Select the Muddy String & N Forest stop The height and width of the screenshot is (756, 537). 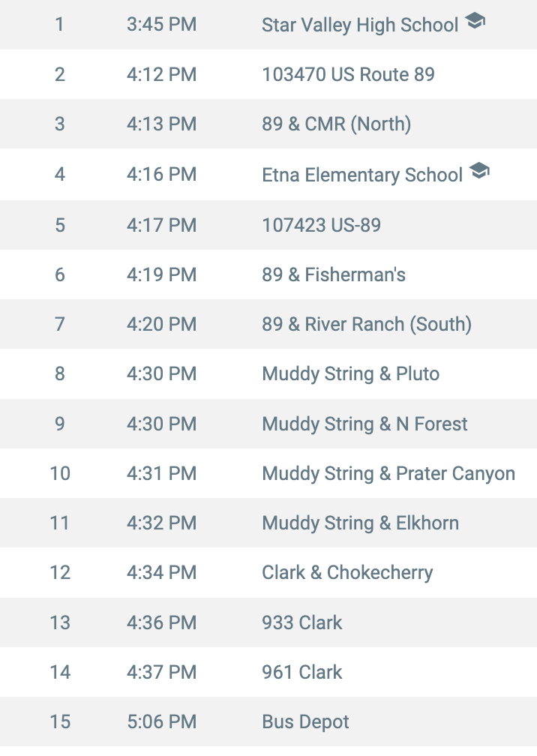[364, 424]
